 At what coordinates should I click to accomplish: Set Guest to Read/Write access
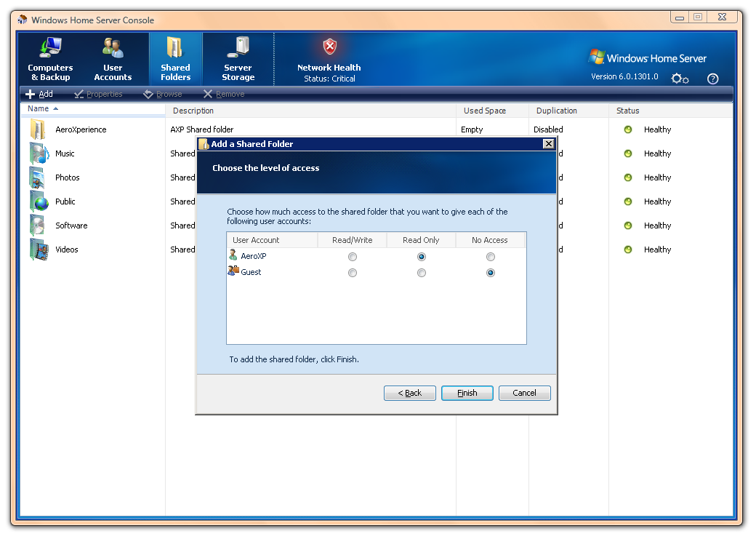click(x=353, y=273)
